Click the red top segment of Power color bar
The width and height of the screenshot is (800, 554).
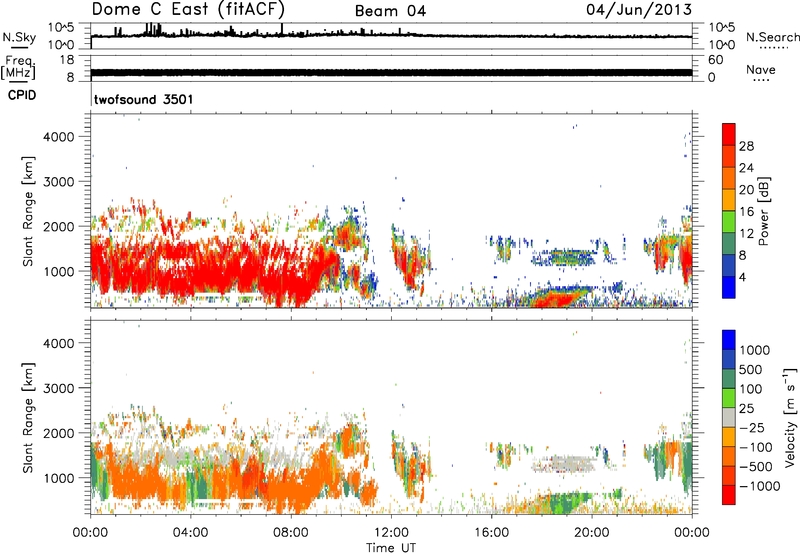(729, 134)
